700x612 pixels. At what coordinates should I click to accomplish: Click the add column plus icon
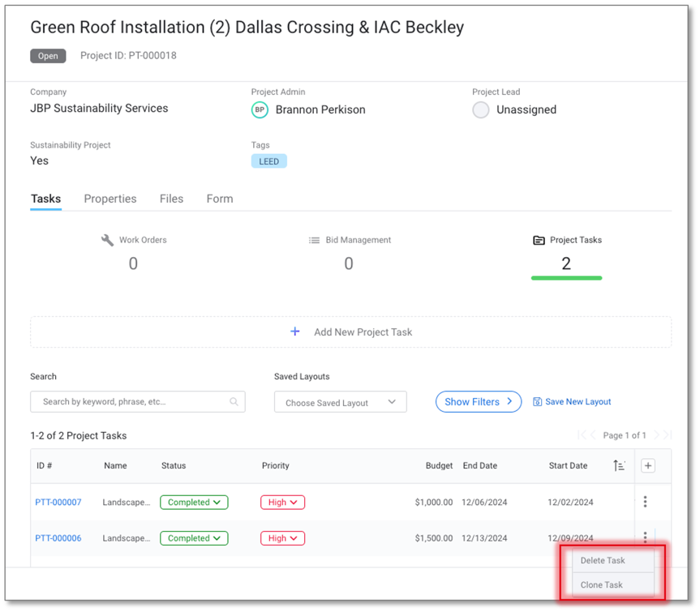(x=647, y=465)
